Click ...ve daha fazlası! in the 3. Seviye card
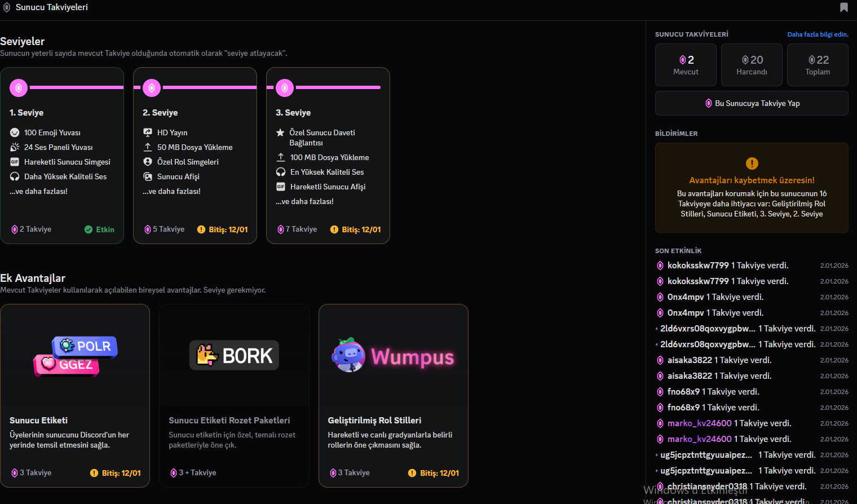 (x=304, y=201)
